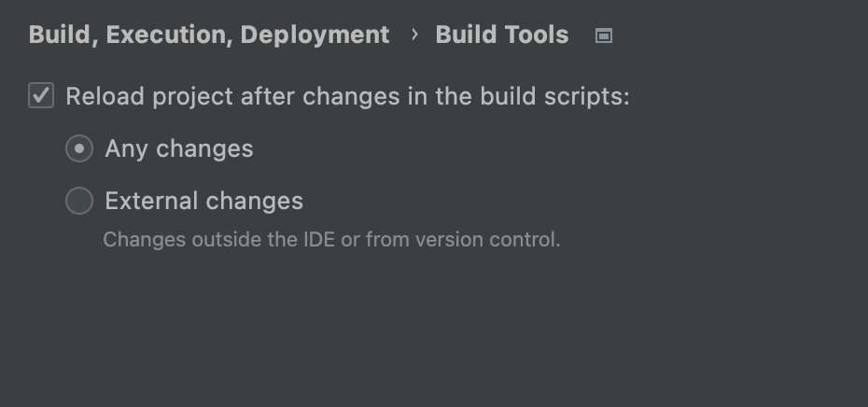Screen dimensions: 868x407
Task: Select the Any changes radio button
Action: coord(79,148)
